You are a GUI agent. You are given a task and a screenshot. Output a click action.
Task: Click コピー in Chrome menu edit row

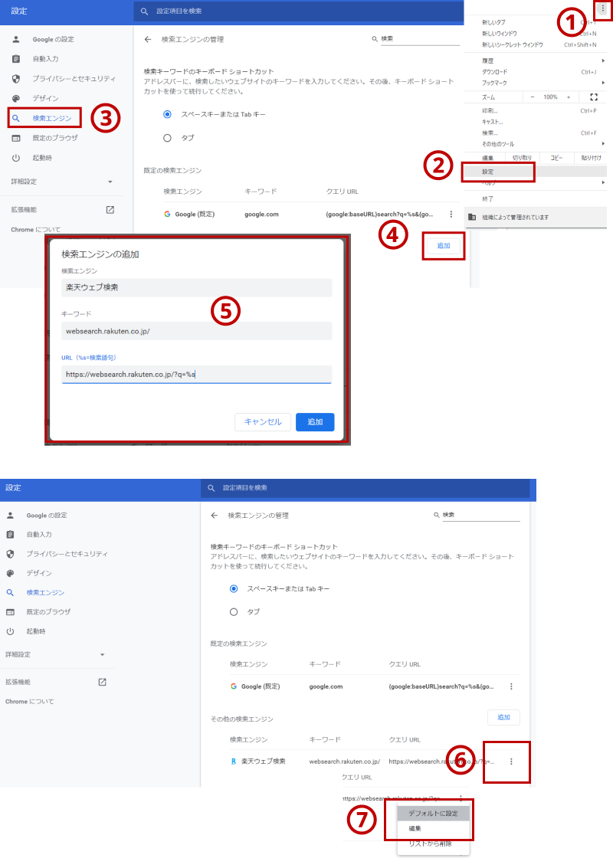point(556,159)
